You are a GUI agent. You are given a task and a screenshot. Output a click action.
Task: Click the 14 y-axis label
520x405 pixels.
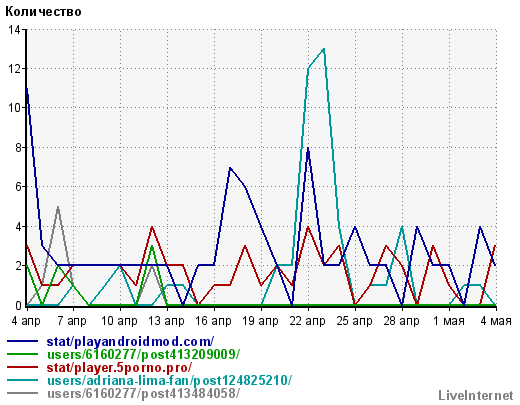coord(14,30)
